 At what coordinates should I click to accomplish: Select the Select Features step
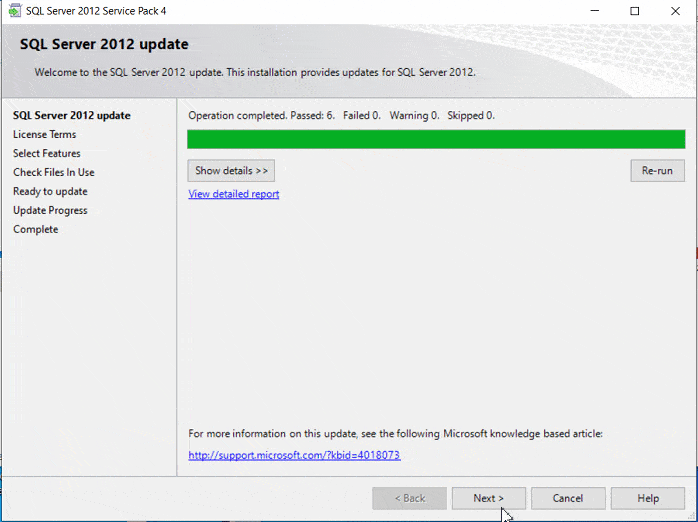pos(47,153)
